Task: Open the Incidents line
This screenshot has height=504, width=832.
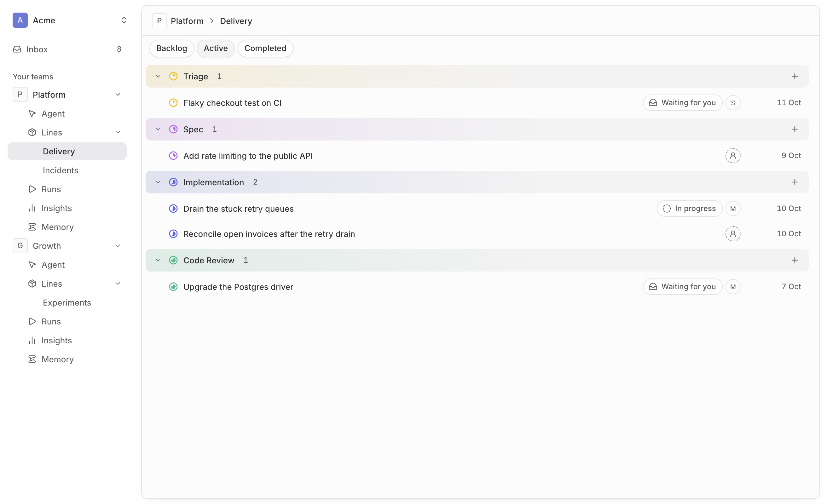Action: pos(67,170)
